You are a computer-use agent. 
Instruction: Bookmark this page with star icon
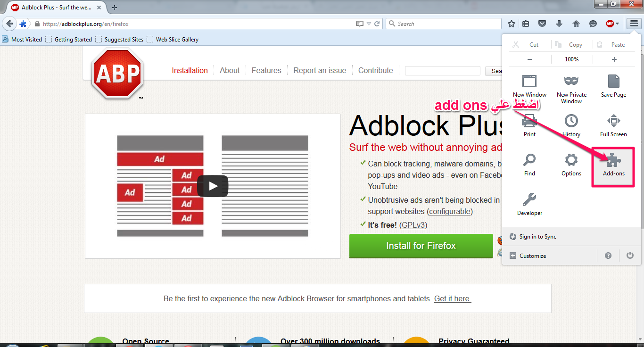[x=512, y=24]
